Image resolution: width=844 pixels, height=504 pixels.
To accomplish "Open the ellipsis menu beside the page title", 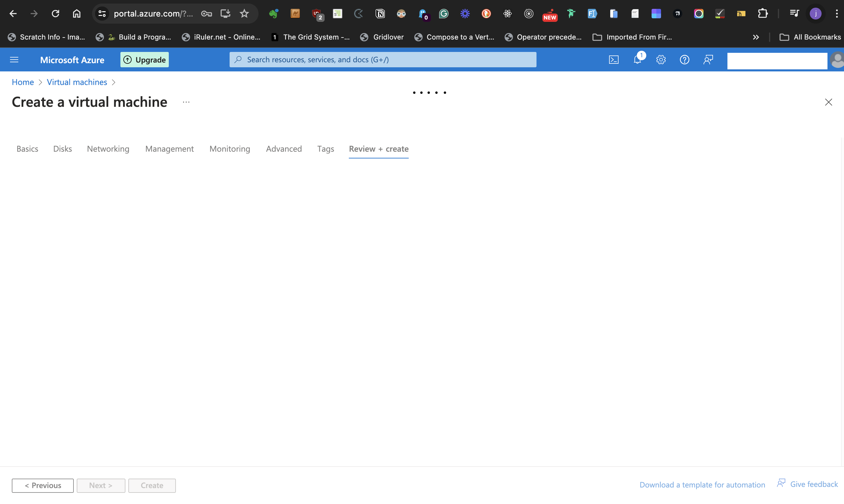I will (x=186, y=102).
